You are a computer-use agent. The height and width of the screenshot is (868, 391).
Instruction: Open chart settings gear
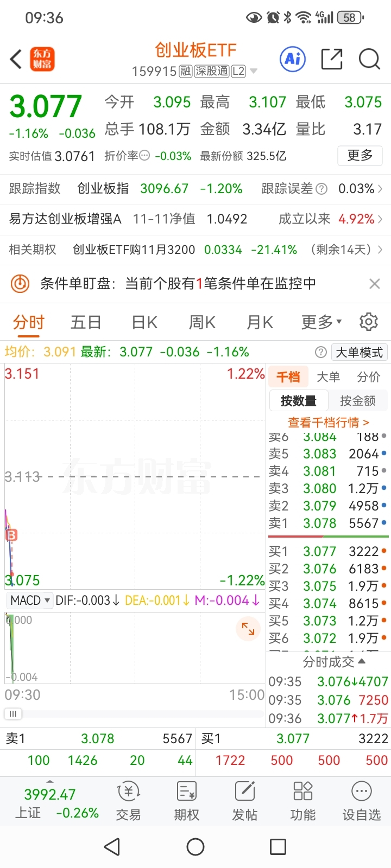coord(369,322)
